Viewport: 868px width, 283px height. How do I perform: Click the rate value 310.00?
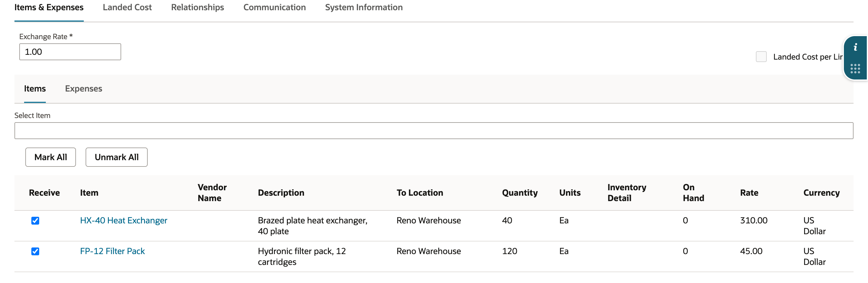coord(754,220)
